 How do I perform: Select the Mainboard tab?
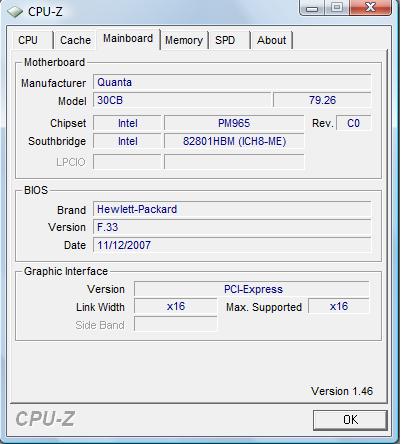click(128, 39)
